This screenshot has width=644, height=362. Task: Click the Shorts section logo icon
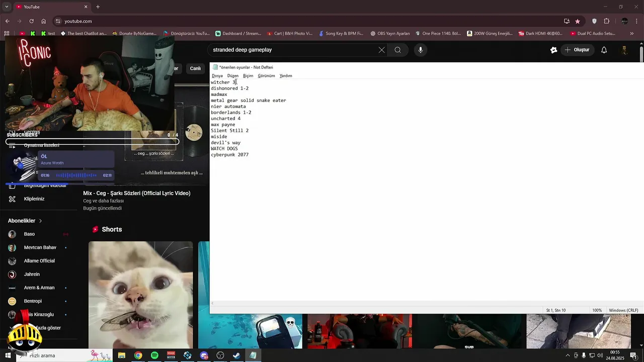click(95, 229)
